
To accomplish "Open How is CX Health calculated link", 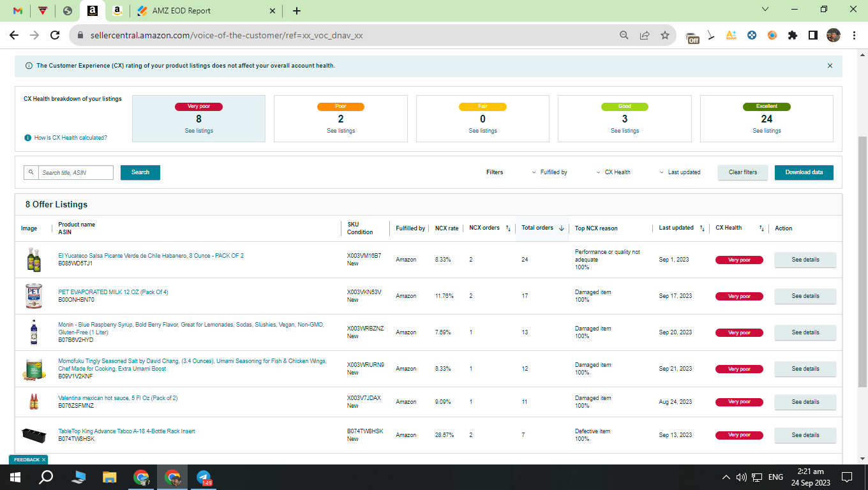I will [70, 138].
